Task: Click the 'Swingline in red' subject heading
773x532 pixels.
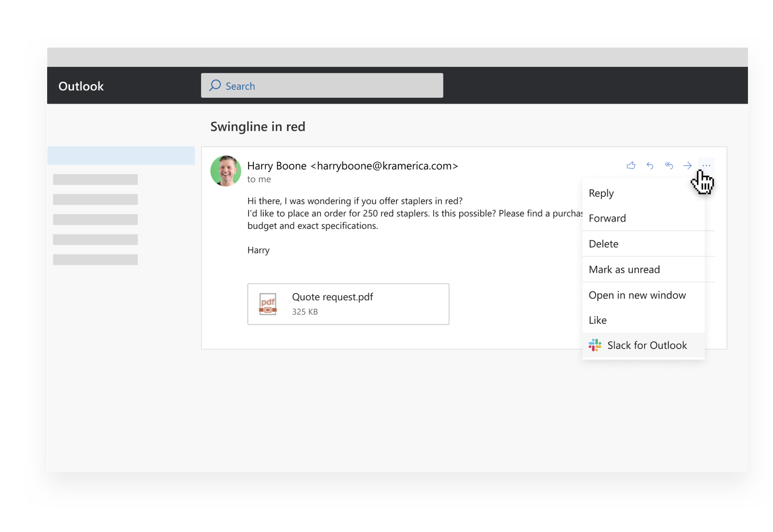Action: [x=258, y=127]
